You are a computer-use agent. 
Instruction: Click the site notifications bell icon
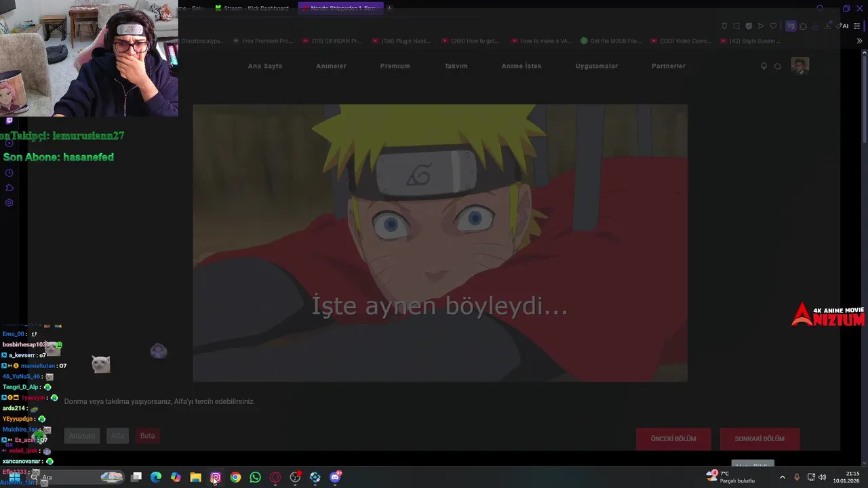tap(764, 66)
